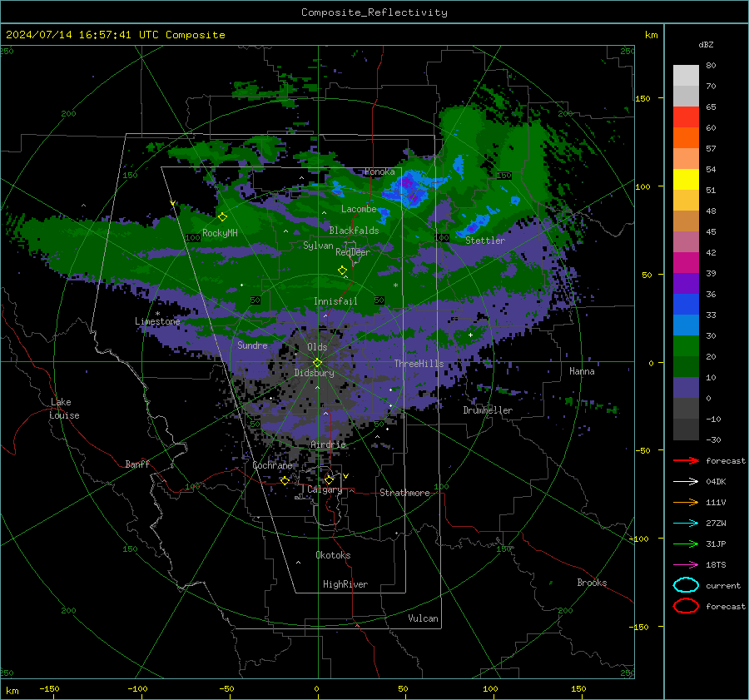Click the Stettler town label

tap(485, 241)
